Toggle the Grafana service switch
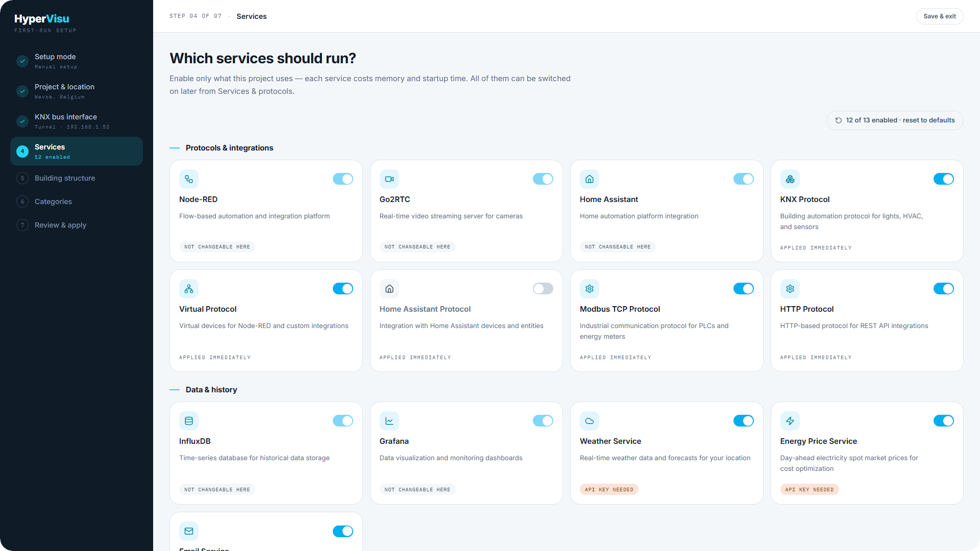 (543, 421)
